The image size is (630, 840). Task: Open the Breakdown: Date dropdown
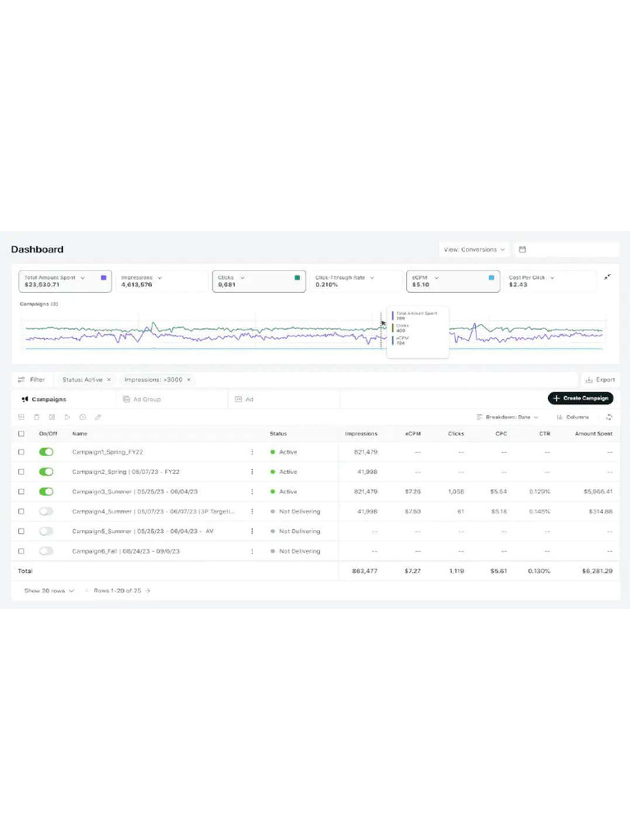[x=507, y=417]
